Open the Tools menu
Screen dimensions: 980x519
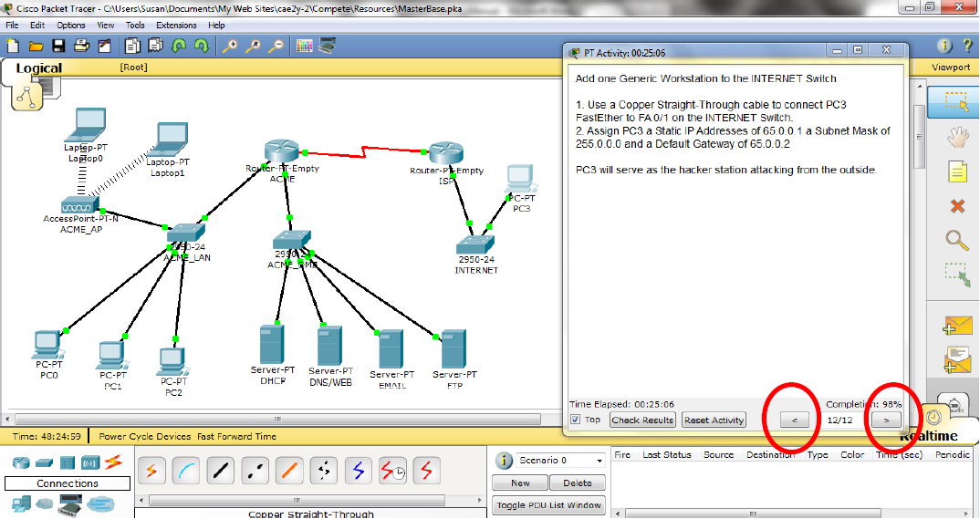click(135, 25)
